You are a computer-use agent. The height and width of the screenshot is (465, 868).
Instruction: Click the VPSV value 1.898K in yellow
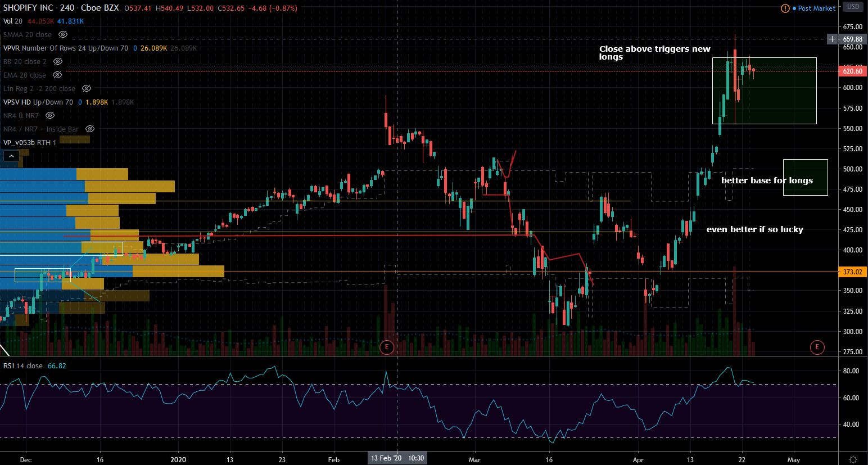point(97,102)
